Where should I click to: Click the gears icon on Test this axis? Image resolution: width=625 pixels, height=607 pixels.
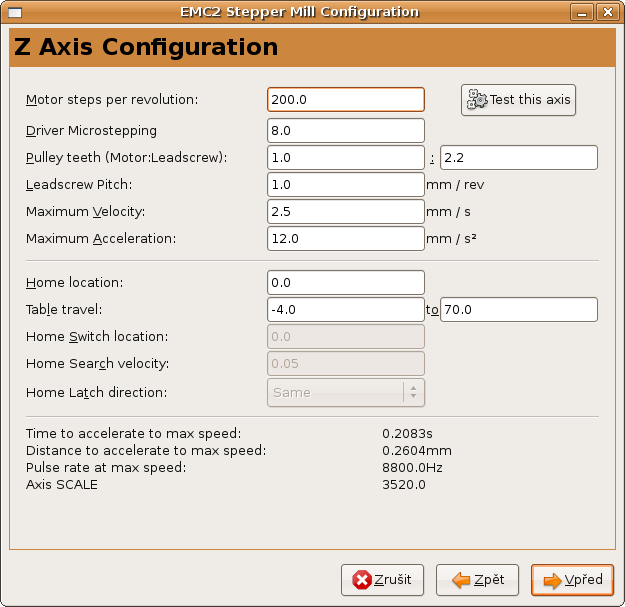pyautogui.click(x=477, y=100)
